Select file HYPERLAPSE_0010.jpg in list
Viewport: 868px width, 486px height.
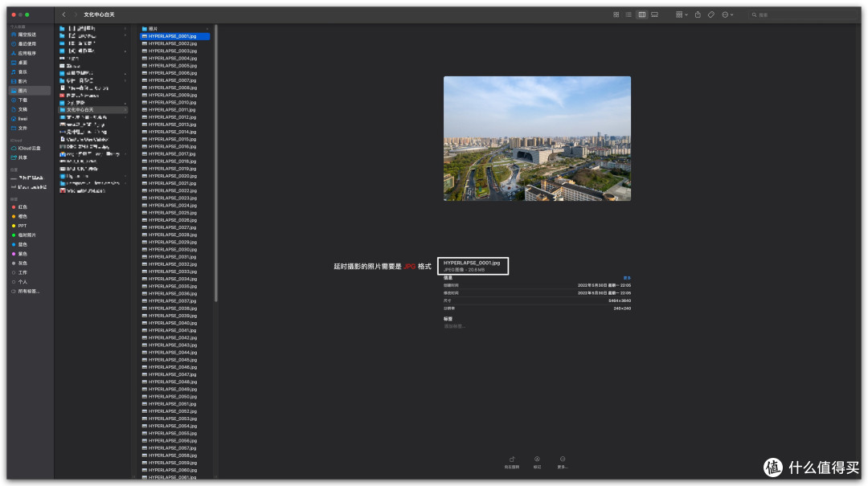click(172, 102)
